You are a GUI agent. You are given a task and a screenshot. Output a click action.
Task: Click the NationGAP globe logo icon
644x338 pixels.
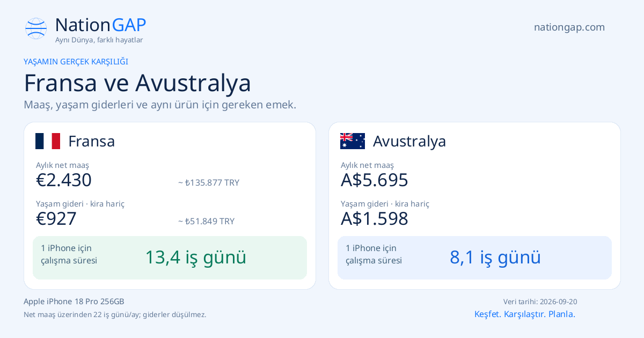pos(36,28)
